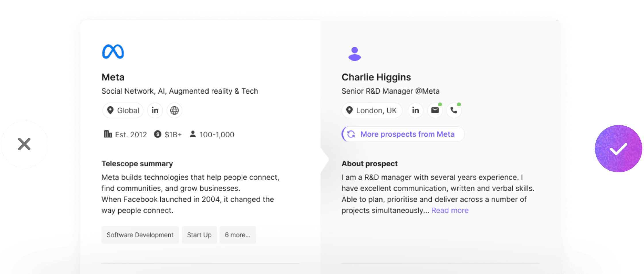Click the Read more link
Screen dimensions: 644x274
[x=450, y=211]
